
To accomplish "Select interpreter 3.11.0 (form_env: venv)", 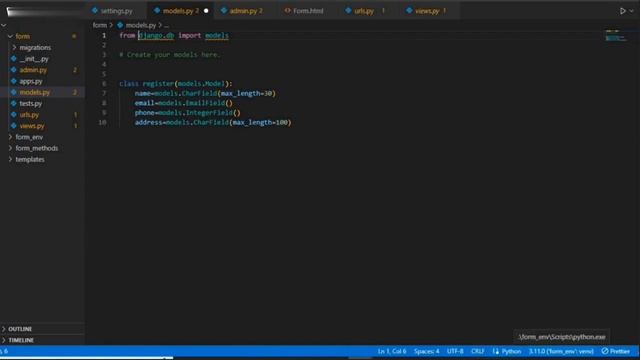I will coord(561,351).
